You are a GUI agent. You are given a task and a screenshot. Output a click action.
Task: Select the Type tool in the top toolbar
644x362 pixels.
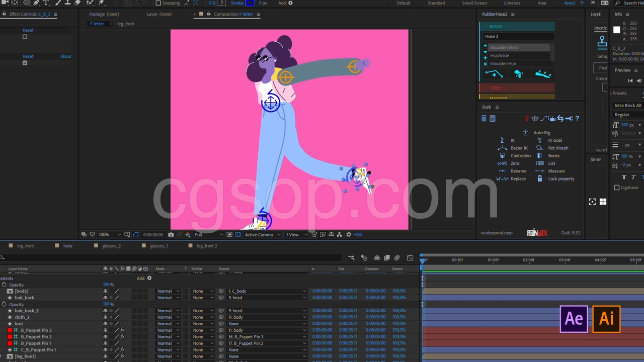[46, 3]
